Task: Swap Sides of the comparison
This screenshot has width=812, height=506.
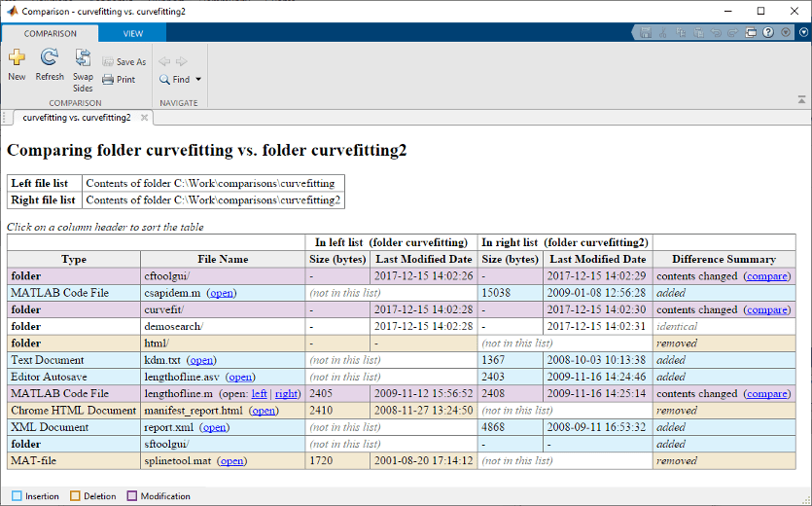Action: coord(83,70)
